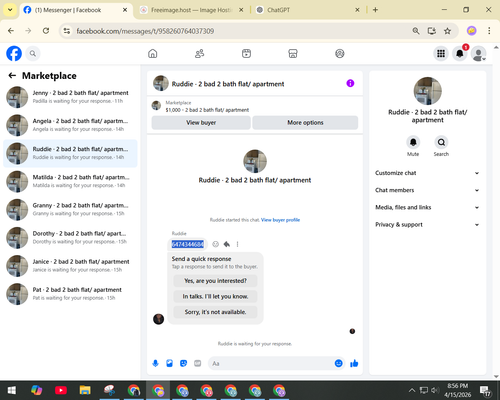Send quick reply Sorry, it's not available
Screen dimensions: 500x400
tap(215, 312)
